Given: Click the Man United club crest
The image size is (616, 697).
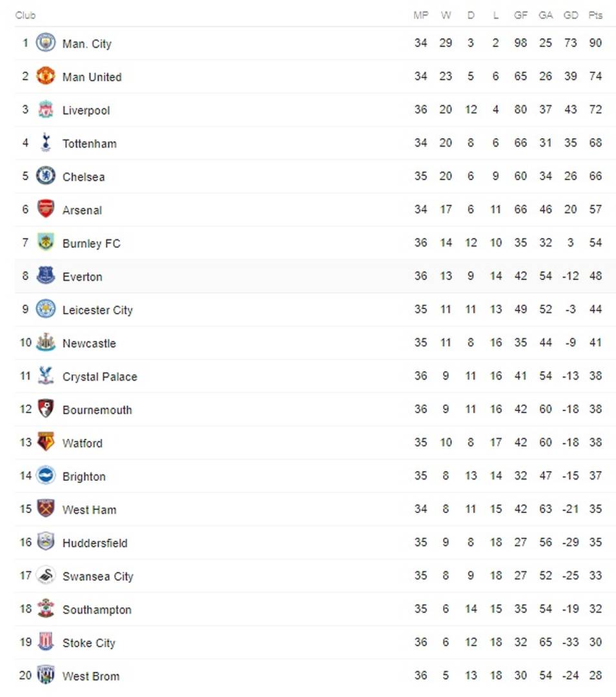Looking at the screenshot, I should tap(45, 76).
